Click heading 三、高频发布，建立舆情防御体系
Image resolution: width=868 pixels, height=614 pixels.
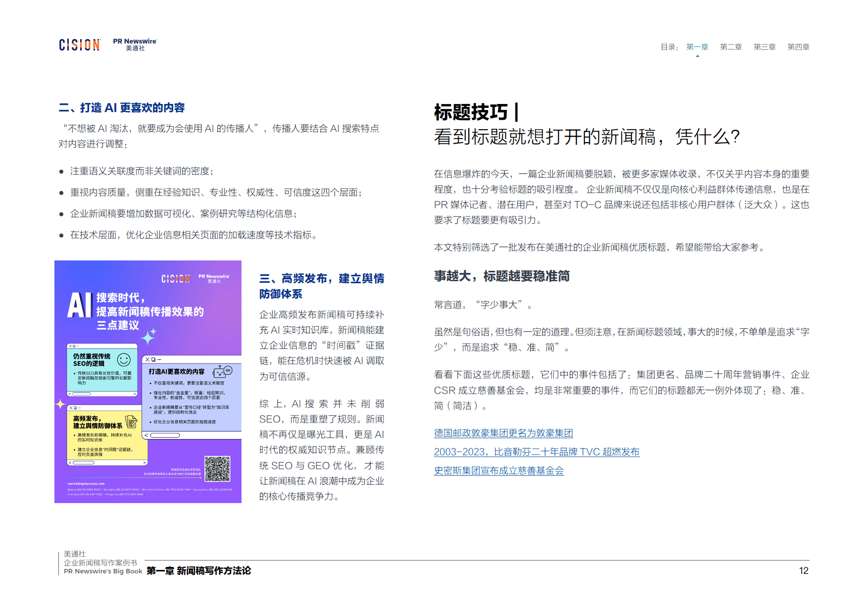click(322, 286)
